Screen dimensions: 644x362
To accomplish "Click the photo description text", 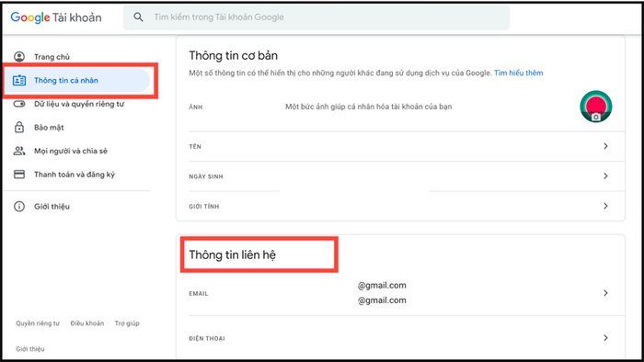I will click(x=368, y=107).
